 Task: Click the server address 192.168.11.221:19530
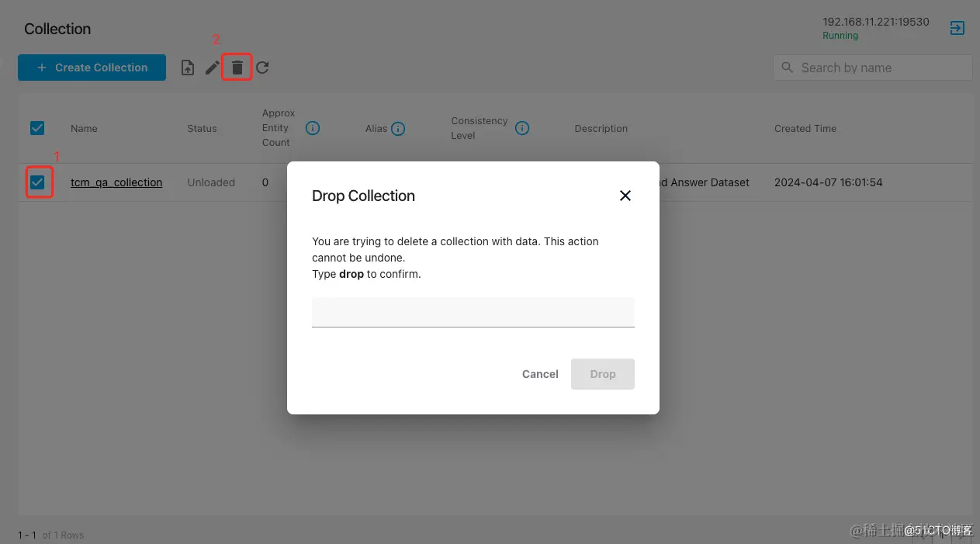click(876, 22)
